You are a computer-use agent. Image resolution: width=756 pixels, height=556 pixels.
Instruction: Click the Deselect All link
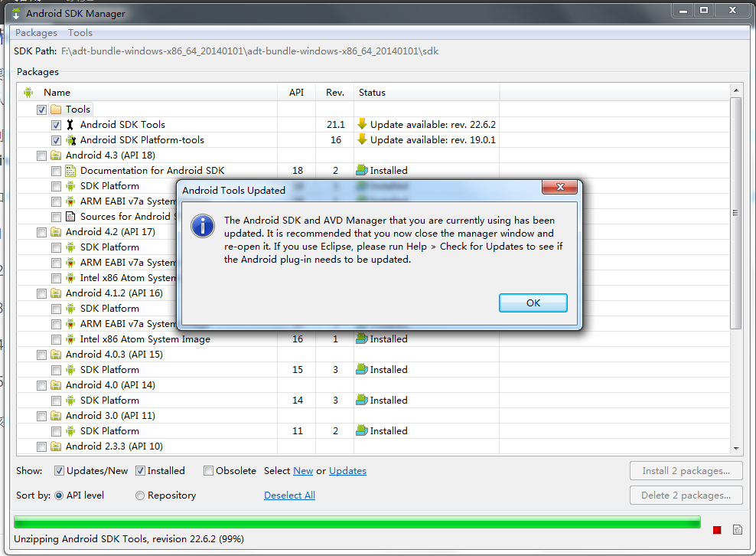tap(289, 495)
